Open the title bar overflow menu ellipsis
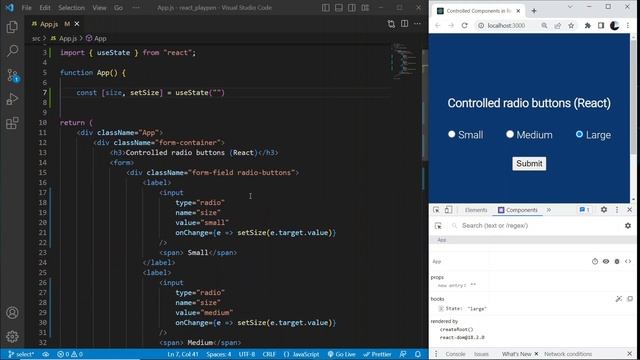 click(136, 8)
